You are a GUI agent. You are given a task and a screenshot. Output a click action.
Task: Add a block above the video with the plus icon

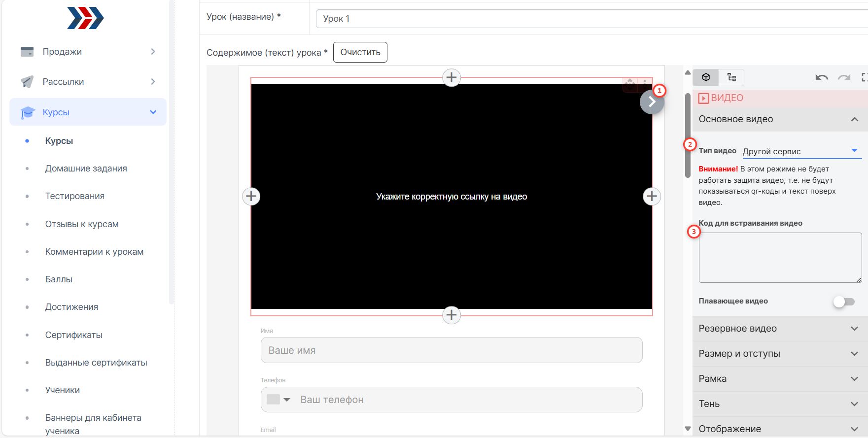tap(451, 77)
